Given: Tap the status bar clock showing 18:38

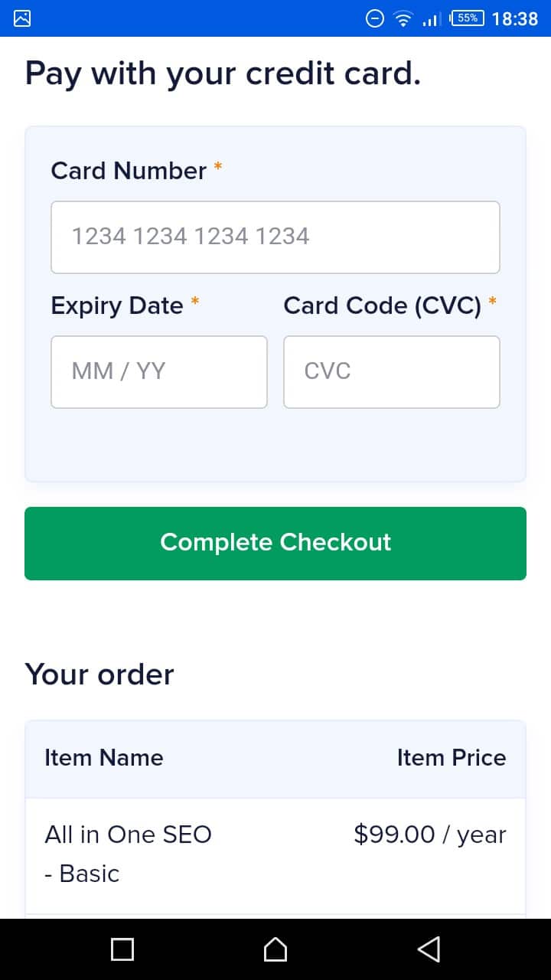Looking at the screenshot, I should pos(514,18).
